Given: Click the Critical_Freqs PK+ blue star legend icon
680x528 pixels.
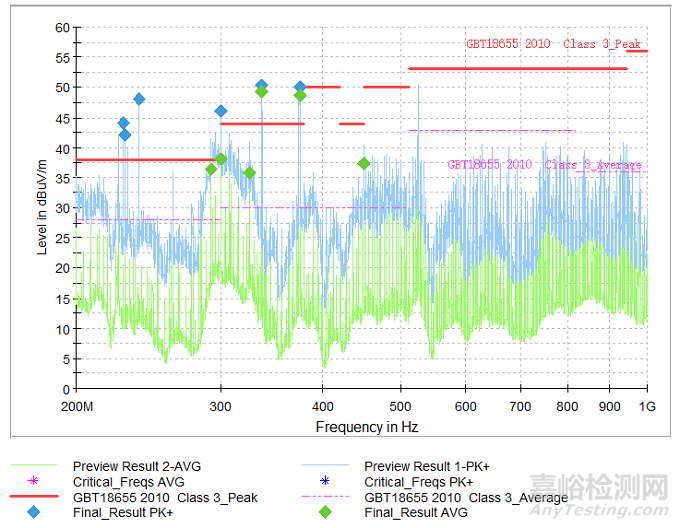Looking at the screenshot, I should point(326,482).
